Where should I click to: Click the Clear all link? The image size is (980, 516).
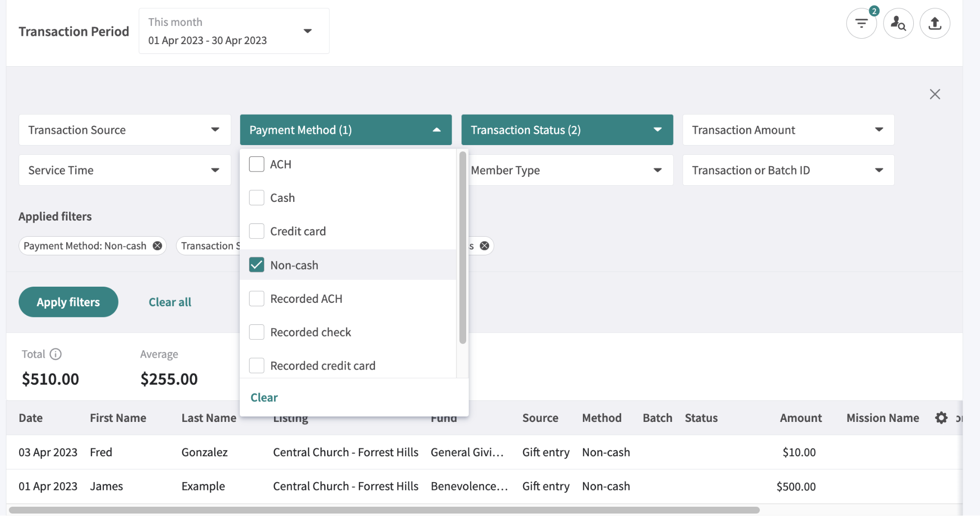pos(170,302)
